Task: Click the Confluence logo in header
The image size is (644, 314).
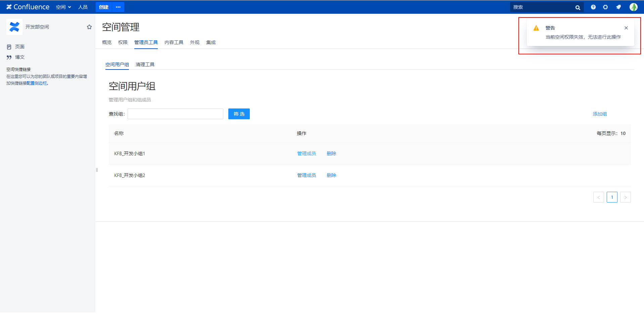Action: (x=28, y=7)
